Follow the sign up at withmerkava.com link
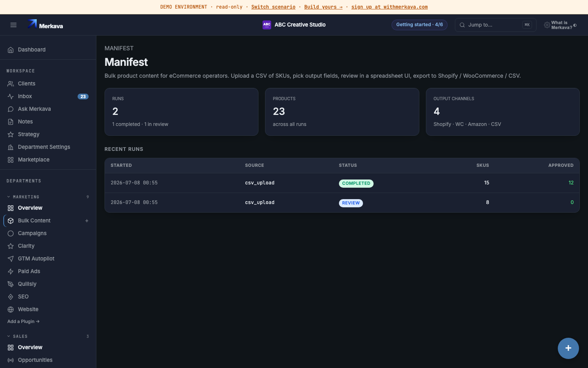The width and height of the screenshot is (588, 368). [390, 7]
